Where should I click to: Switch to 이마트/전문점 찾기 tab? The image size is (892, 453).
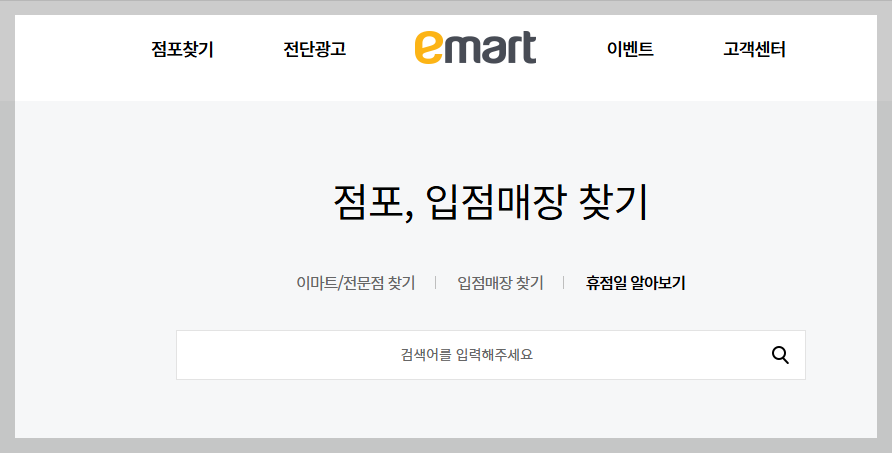pos(356,283)
